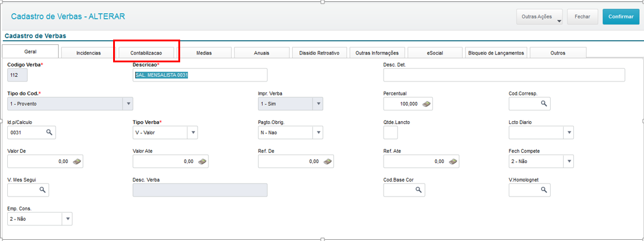Expand the Lcto Diario dropdown

pyautogui.click(x=569, y=132)
